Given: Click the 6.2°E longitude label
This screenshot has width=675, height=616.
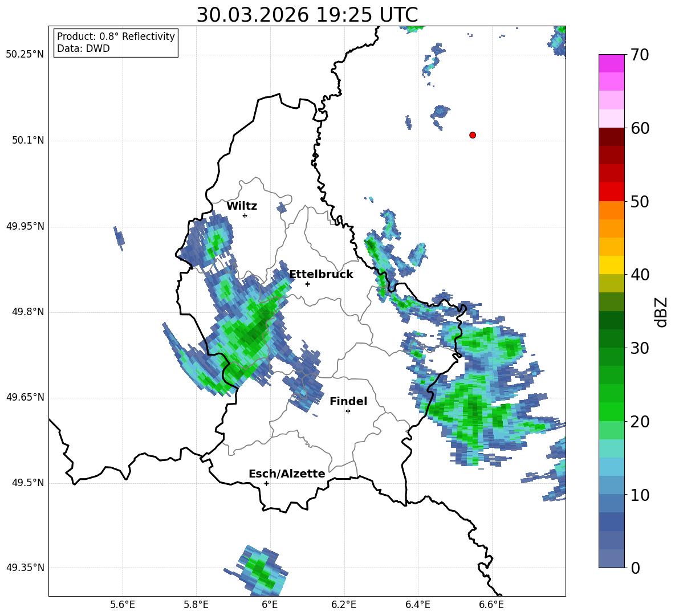Looking at the screenshot, I should (x=344, y=605).
